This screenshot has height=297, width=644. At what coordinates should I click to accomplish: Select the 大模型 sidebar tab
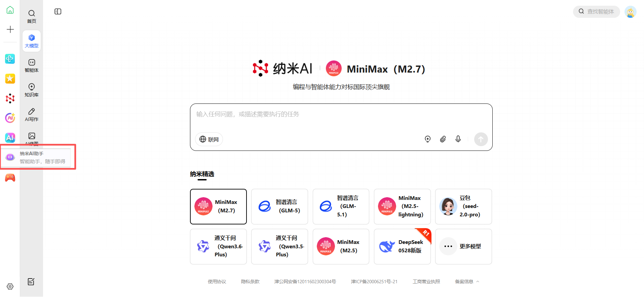pyautogui.click(x=32, y=41)
